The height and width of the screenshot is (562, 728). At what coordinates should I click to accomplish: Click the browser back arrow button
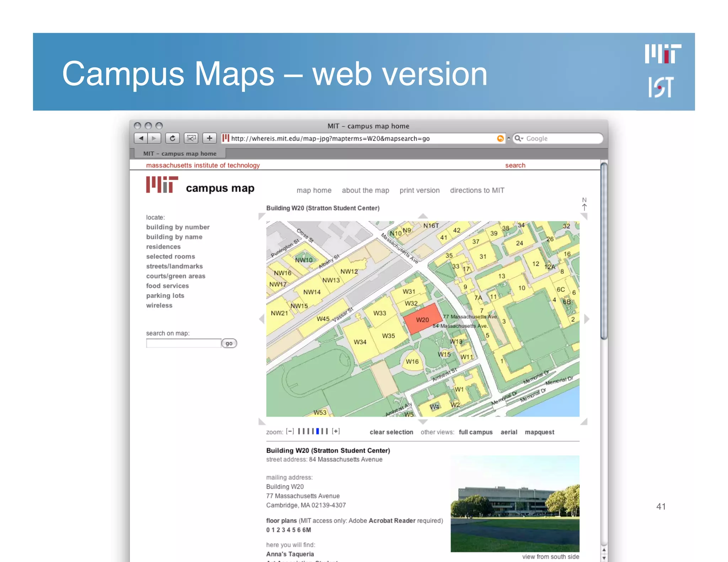(x=141, y=138)
